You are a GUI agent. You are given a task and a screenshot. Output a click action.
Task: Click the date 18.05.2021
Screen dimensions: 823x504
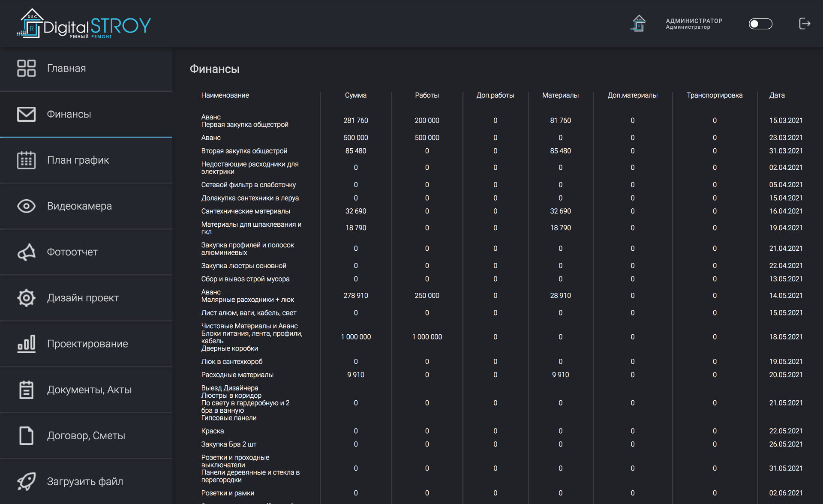[786, 337]
